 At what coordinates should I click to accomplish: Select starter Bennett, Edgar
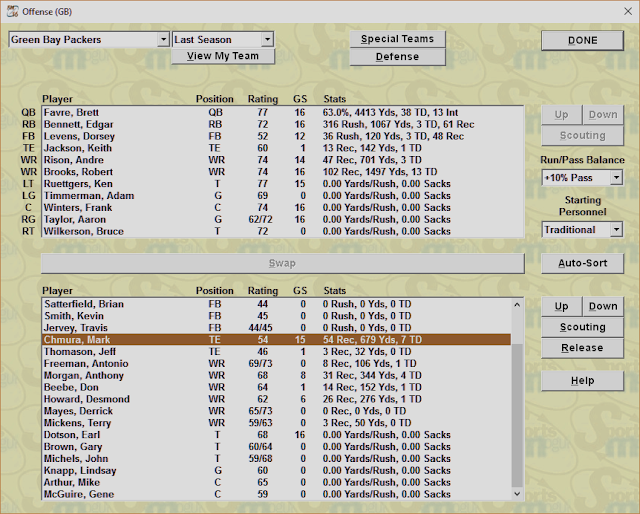click(282, 124)
